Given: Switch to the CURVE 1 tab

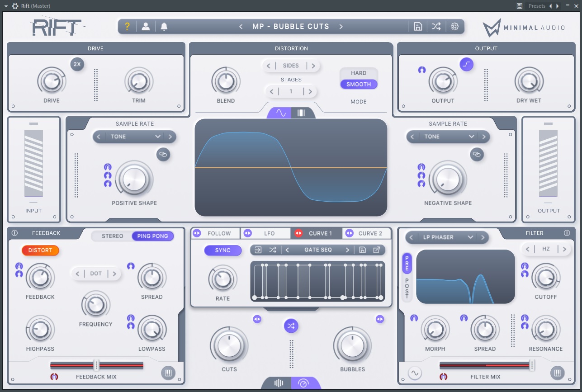Looking at the screenshot, I should coord(322,234).
